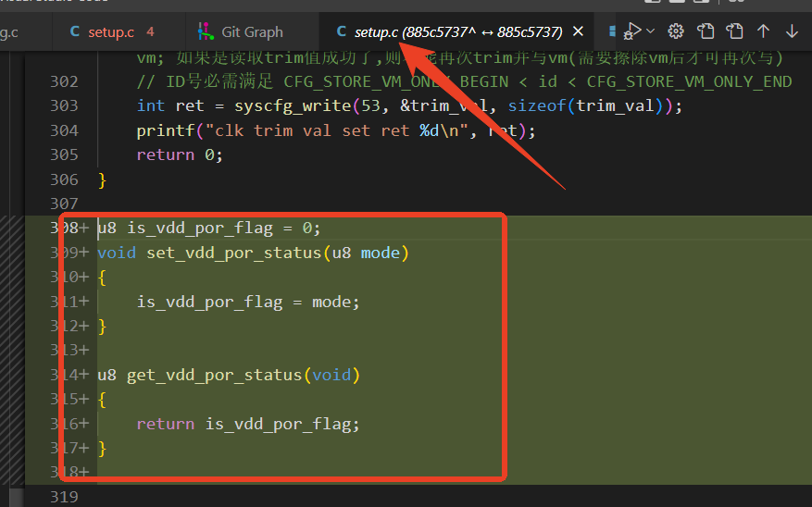Click the second open file icon
The height and width of the screenshot is (507, 812).
coord(734,31)
